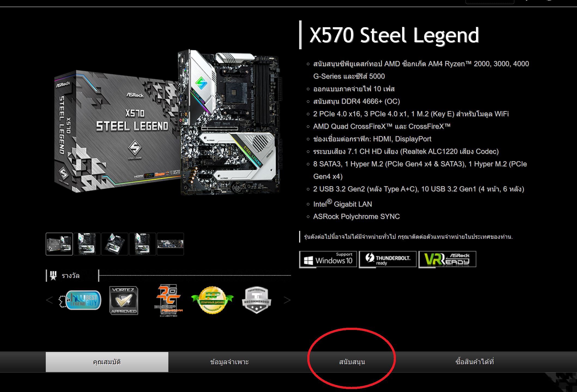Image resolution: width=577 pixels, height=392 pixels.
Task: Click the Realtek ALC1220 audio spec line
Action: click(406, 151)
